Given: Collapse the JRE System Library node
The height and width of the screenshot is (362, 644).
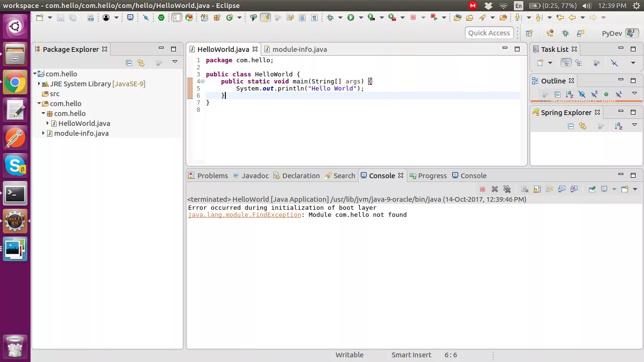Looking at the screenshot, I should (x=39, y=84).
